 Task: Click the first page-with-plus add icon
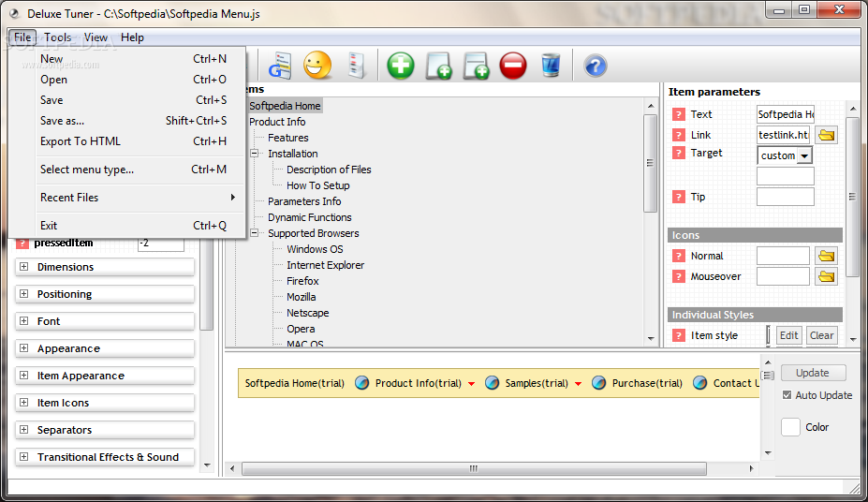[x=438, y=66]
